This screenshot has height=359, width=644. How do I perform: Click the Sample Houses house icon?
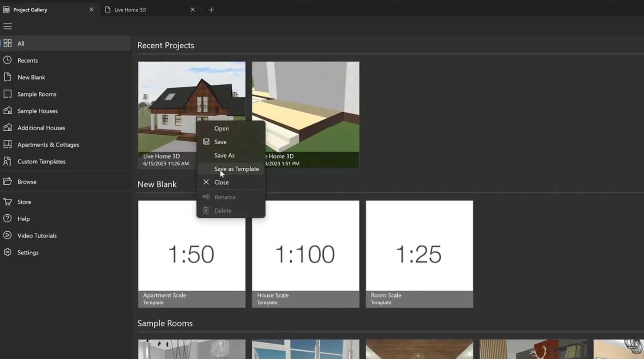[x=7, y=111]
